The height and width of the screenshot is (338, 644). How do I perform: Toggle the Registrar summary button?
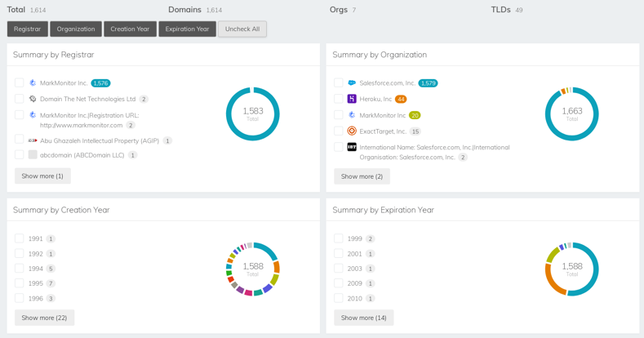click(x=28, y=29)
